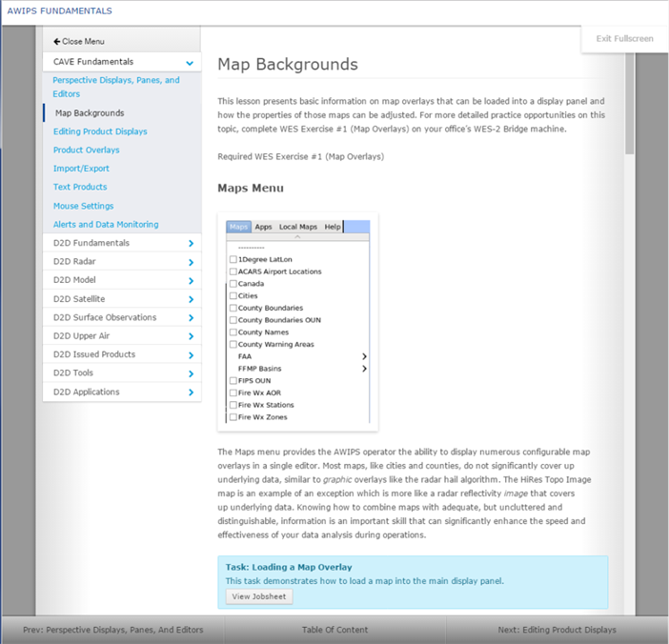This screenshot has width=669, height=644.
Task: Go to Next: Editing Product Displays
Action: pos(557,630)
